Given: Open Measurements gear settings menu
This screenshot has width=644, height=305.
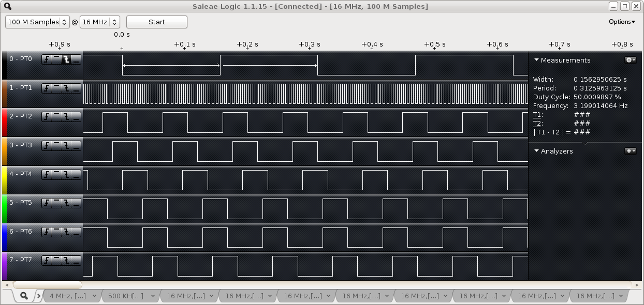Looking at the screenshot, I should 630,60.
